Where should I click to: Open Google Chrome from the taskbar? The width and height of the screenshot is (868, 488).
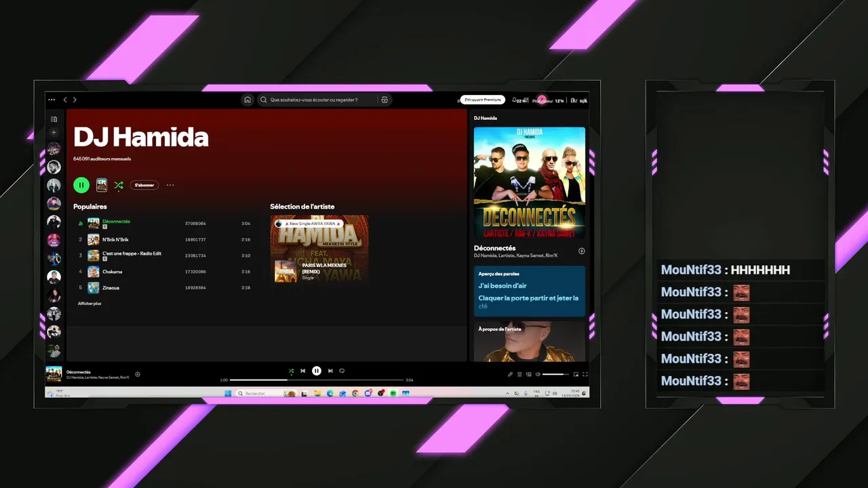click(x=355, y=393)
